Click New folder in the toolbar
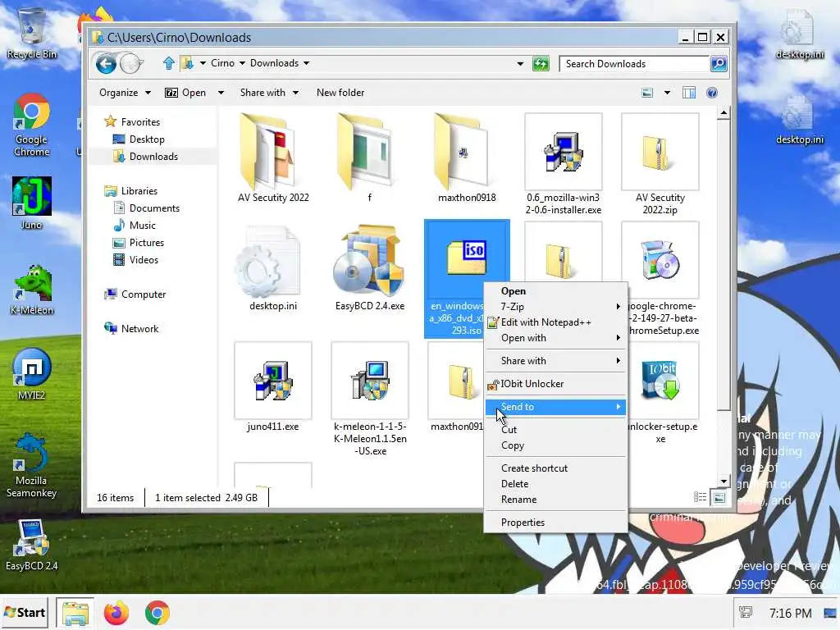This screenshot has height=630, width=840. (x=340, y=93)
